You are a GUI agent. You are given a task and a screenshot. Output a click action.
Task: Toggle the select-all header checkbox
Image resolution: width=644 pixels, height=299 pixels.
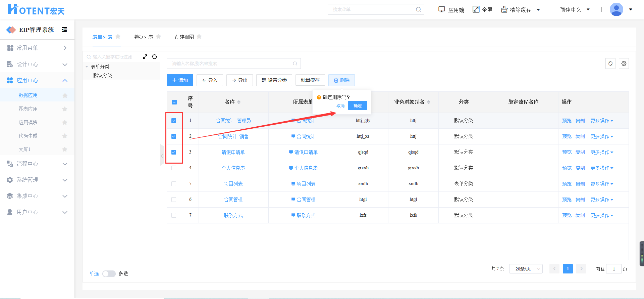(174, 102)
